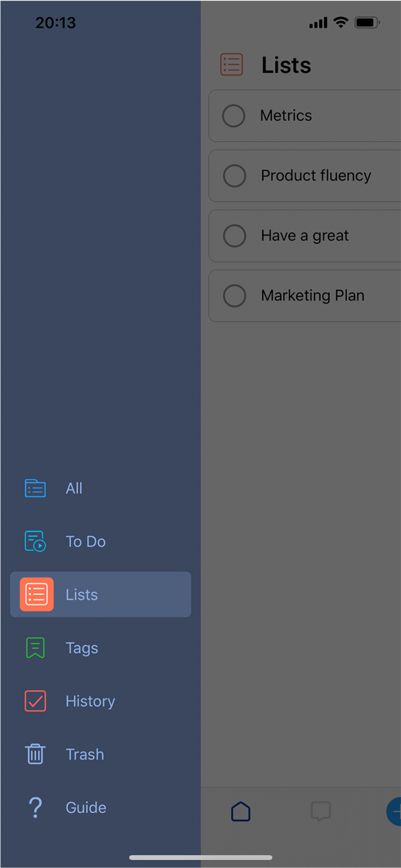Mark Have a great item complete
The image size is (401, 868).
click(x=234, y=236)
